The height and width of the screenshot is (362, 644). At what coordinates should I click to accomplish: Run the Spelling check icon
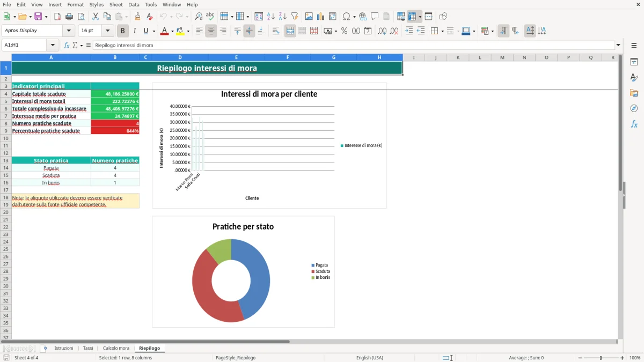pyautogui.click(x=210, y=17)
